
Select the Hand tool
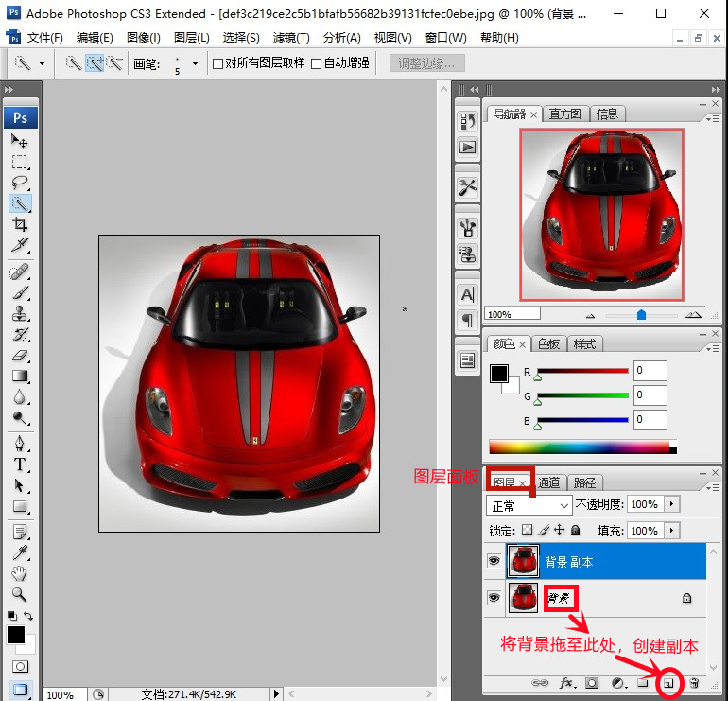tap(20, 573)
